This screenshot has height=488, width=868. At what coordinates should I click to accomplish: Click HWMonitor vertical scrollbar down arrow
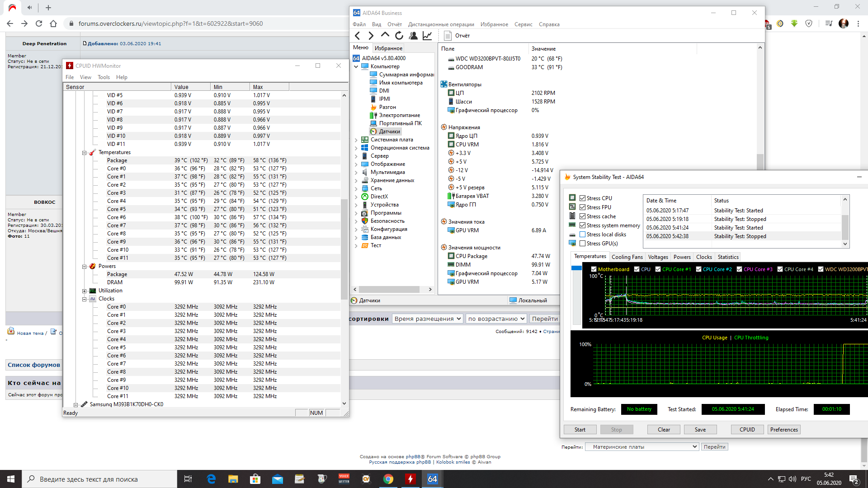click(344, 404)
